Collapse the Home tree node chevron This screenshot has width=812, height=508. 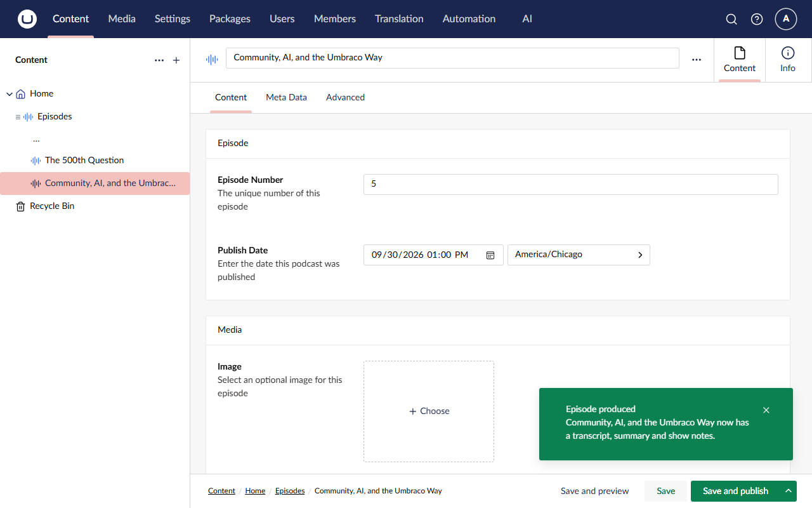(x=10, y=94)
